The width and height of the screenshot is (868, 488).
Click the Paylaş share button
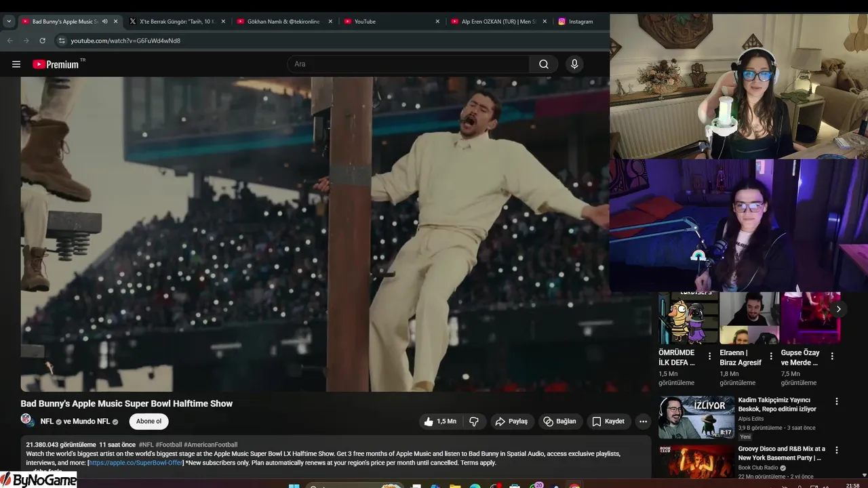[512, 422]
